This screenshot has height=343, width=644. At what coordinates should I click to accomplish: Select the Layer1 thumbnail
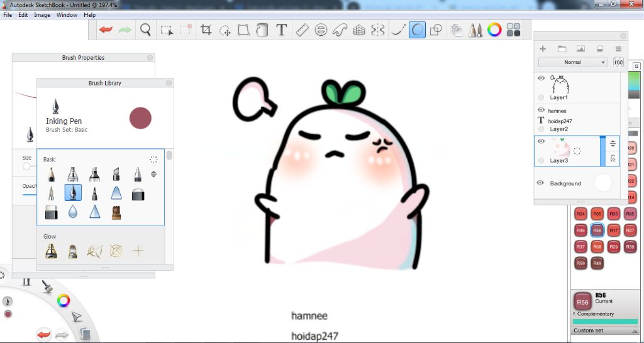pos(560,85)
